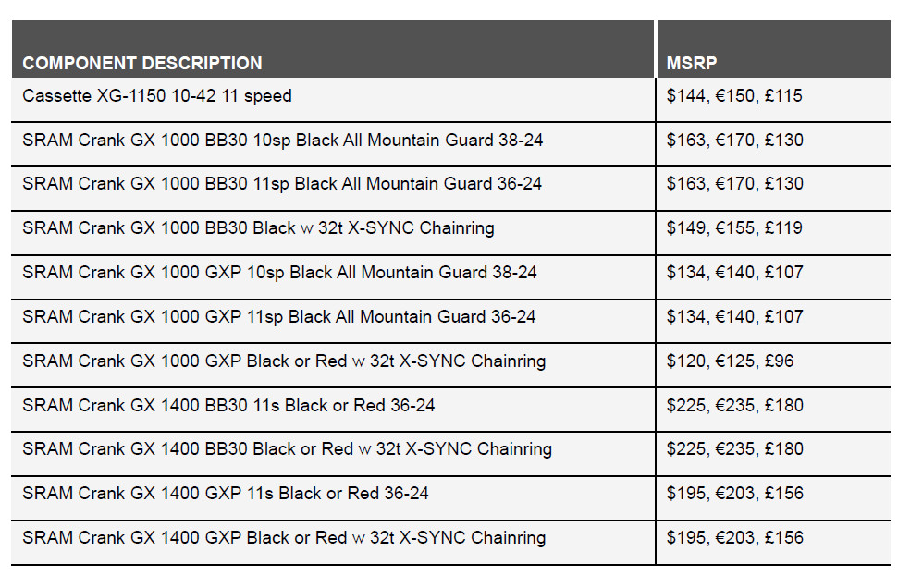
Task: Select GX 1000 GXP 11sp Guard 36-24 description
Action: pyautogui.click(x=278, y=317)
